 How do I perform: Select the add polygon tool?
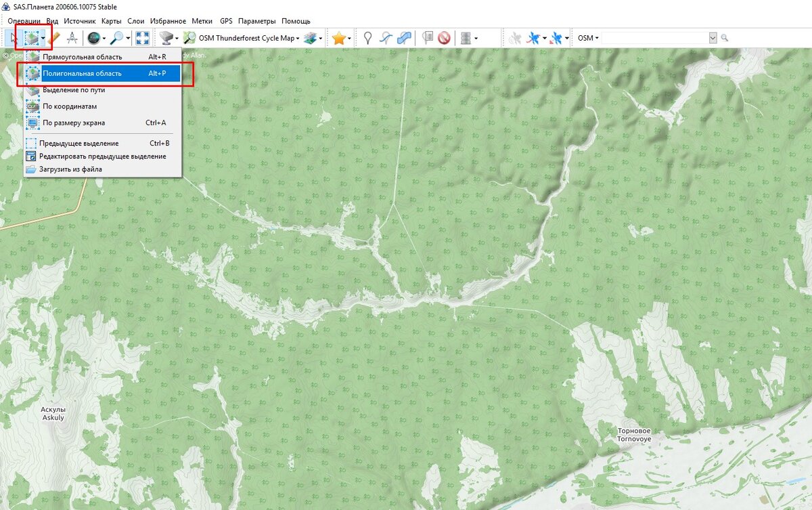pyautogui.click(x=404, y=38)
